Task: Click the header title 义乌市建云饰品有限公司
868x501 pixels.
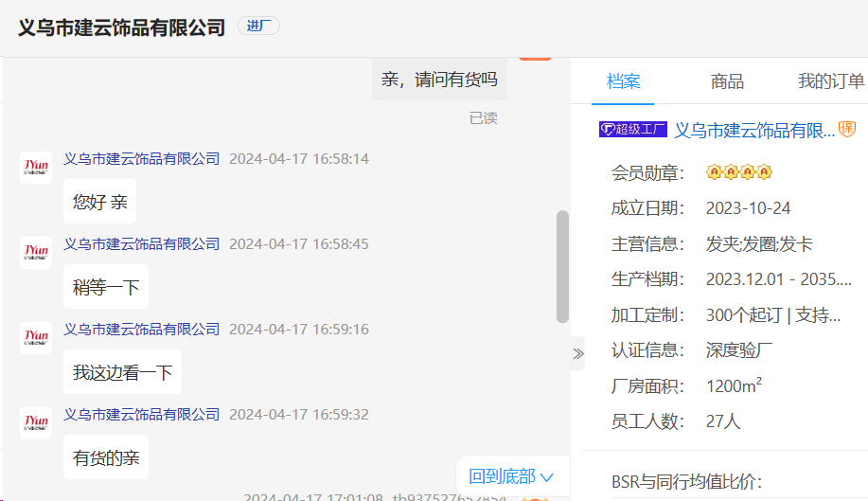Action: (121, 27)
